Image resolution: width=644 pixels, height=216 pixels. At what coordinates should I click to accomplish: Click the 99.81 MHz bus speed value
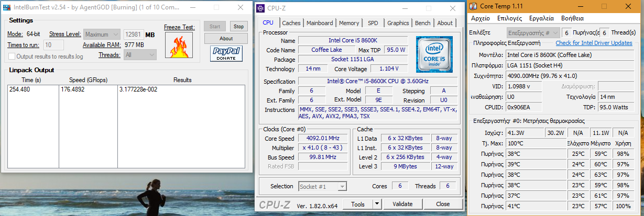pyautogui.click(x=322, y=157)
